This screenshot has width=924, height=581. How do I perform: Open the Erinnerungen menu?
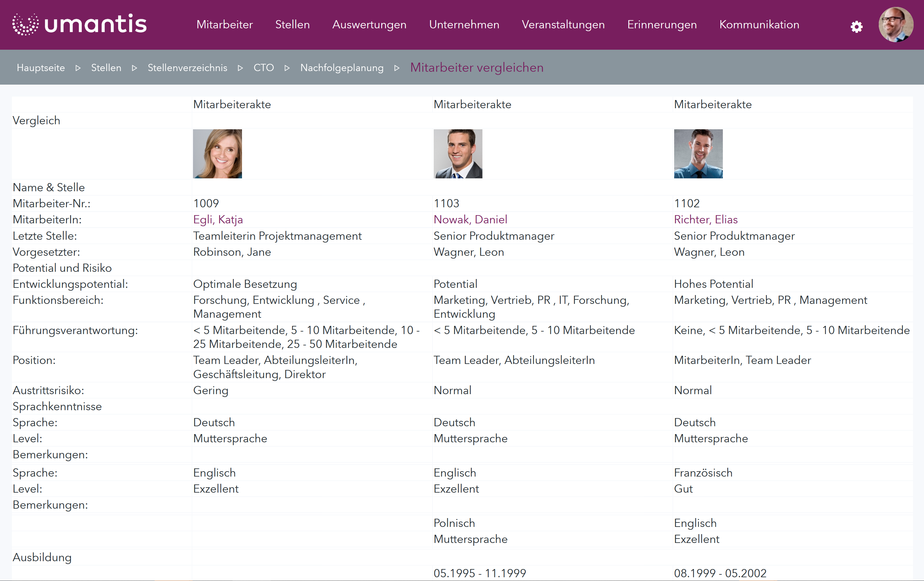[662, 25]
